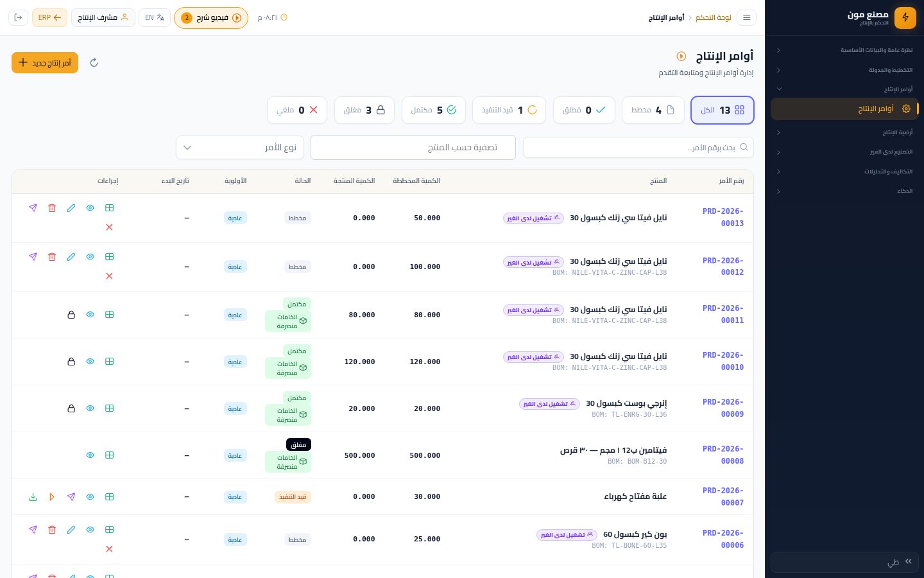Open order link PRD-2026-00013
Image resolution: width=924 pixels, height=578 pixels.
pos(723,217)
